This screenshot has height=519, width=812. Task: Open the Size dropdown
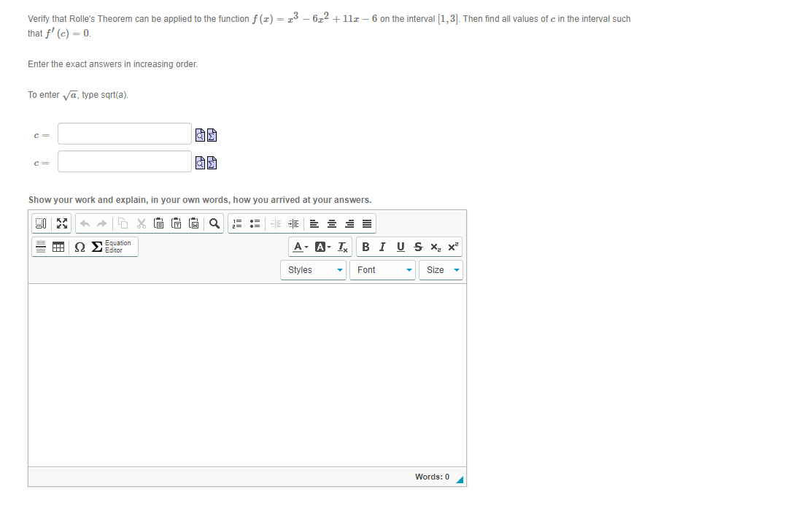441,270
